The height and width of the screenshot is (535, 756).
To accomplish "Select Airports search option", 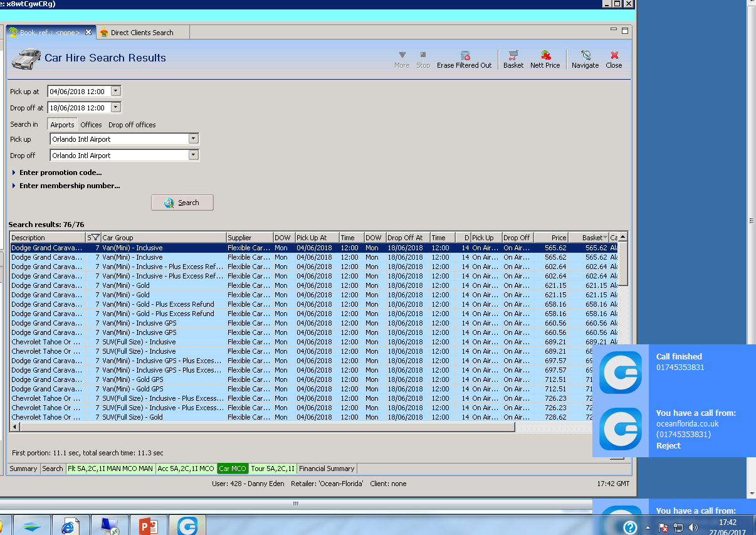I will tap(62, 125).
